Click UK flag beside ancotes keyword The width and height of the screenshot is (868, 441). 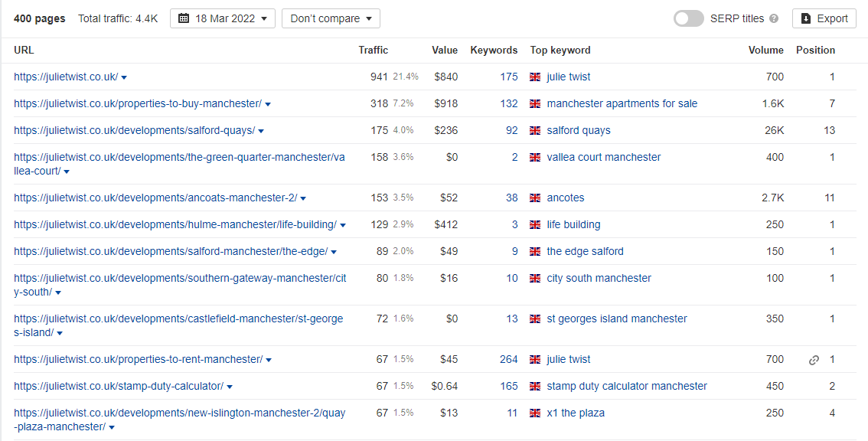(x=535, y=198)
